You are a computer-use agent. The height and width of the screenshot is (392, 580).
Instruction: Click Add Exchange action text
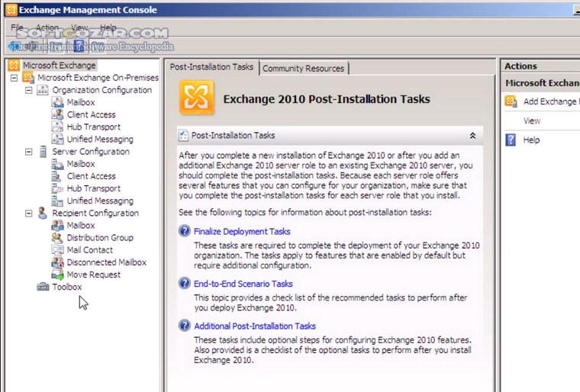(551, 101)
